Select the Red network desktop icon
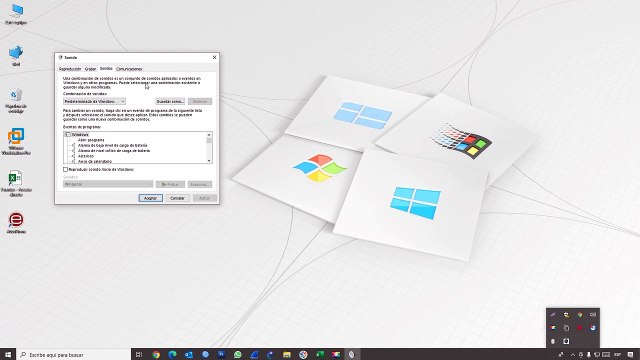This screenshot has width=640, height=360. [16, 56]
